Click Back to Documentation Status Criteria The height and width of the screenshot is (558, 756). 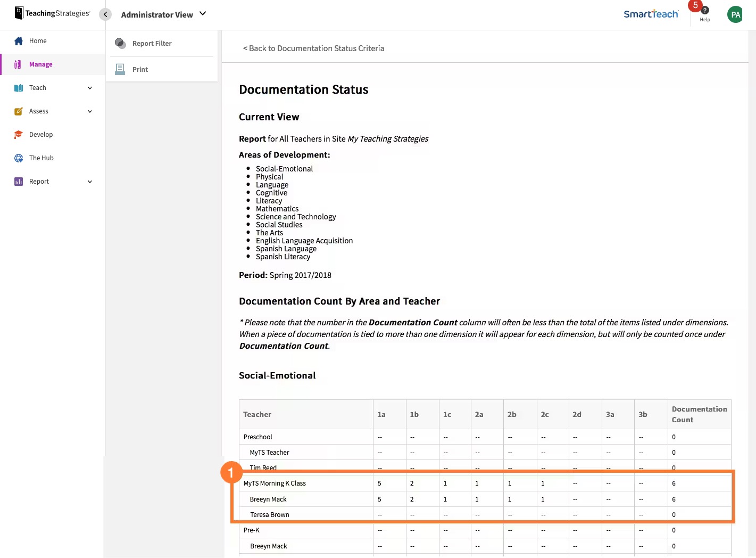click(x=313, y=48)
